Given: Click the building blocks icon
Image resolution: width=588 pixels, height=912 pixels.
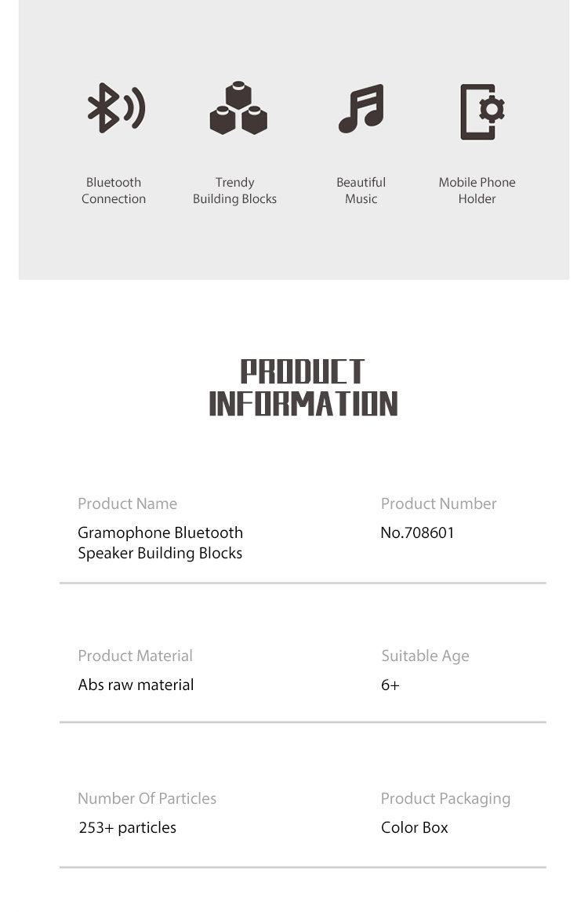Looking at the screenshot, I should 238,108.
